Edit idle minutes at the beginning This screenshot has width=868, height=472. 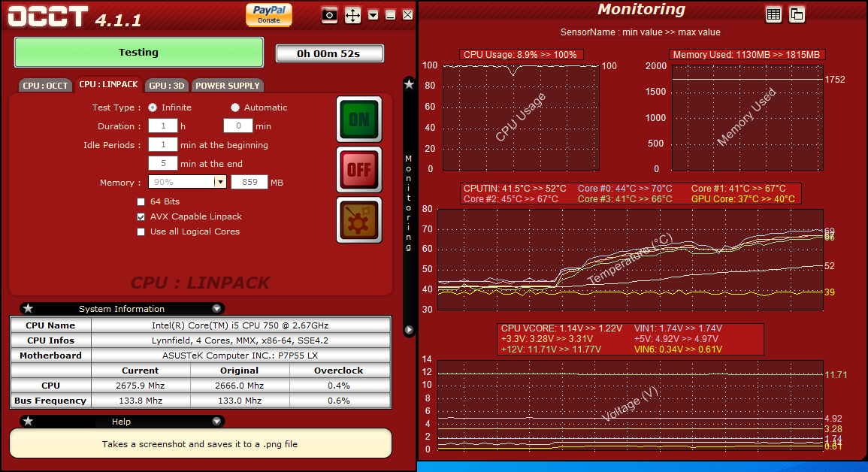pyautogui.click(x=163, y=145)
